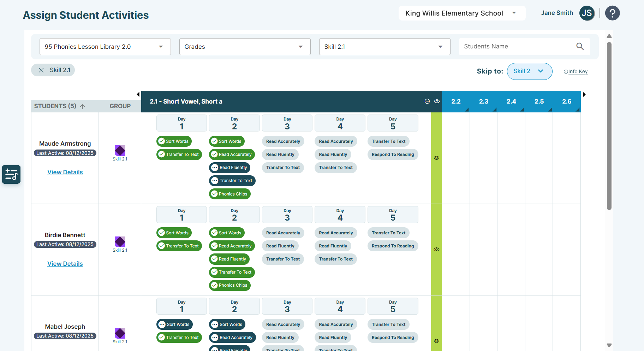Navigate skills right with the arrow

click(584, 94)
